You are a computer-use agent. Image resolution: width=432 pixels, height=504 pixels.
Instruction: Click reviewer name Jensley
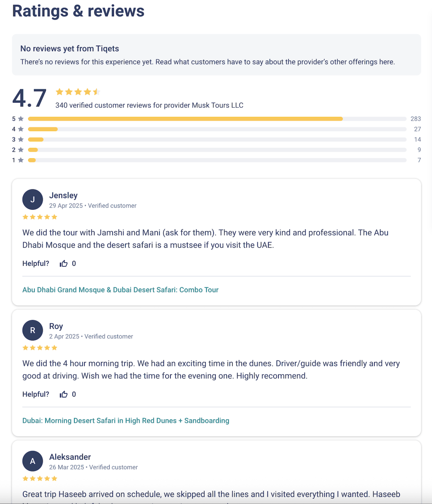pyautogui.click(x=63, y=196)
